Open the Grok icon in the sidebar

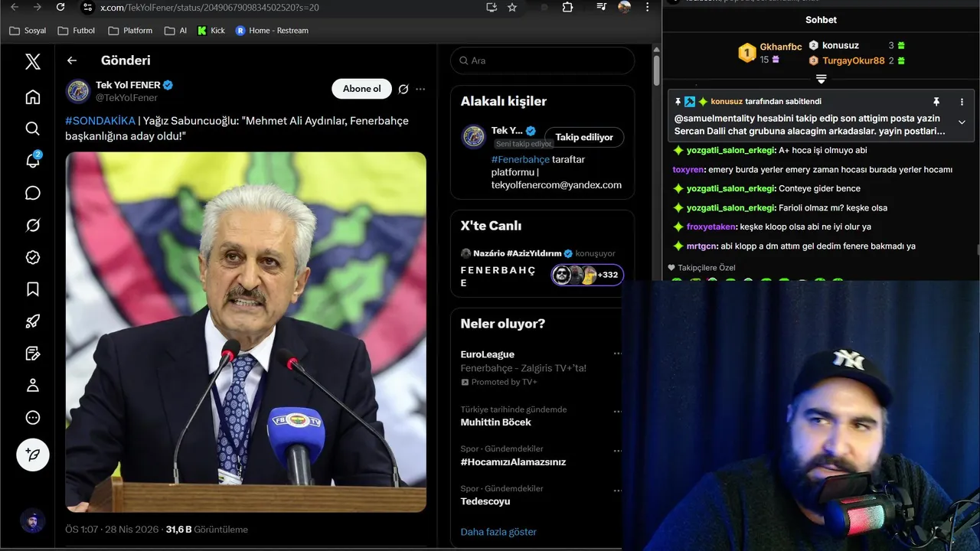[32, 225]
